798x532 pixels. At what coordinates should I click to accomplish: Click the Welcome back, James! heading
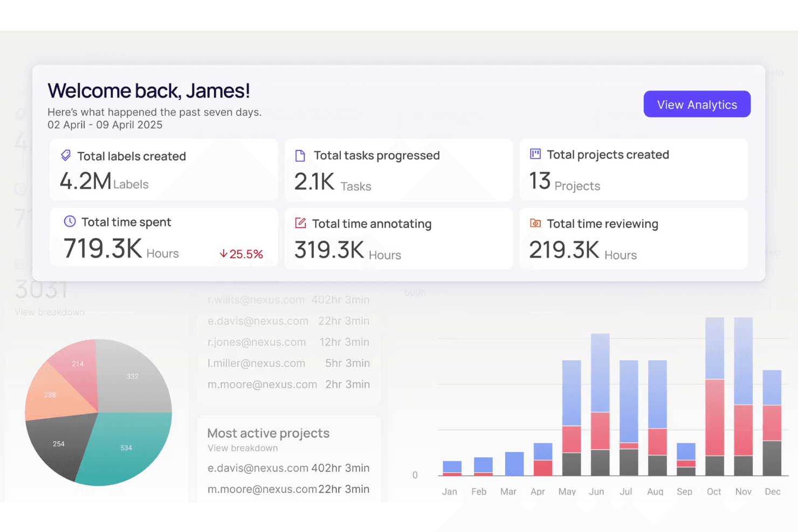click(149, 91)
